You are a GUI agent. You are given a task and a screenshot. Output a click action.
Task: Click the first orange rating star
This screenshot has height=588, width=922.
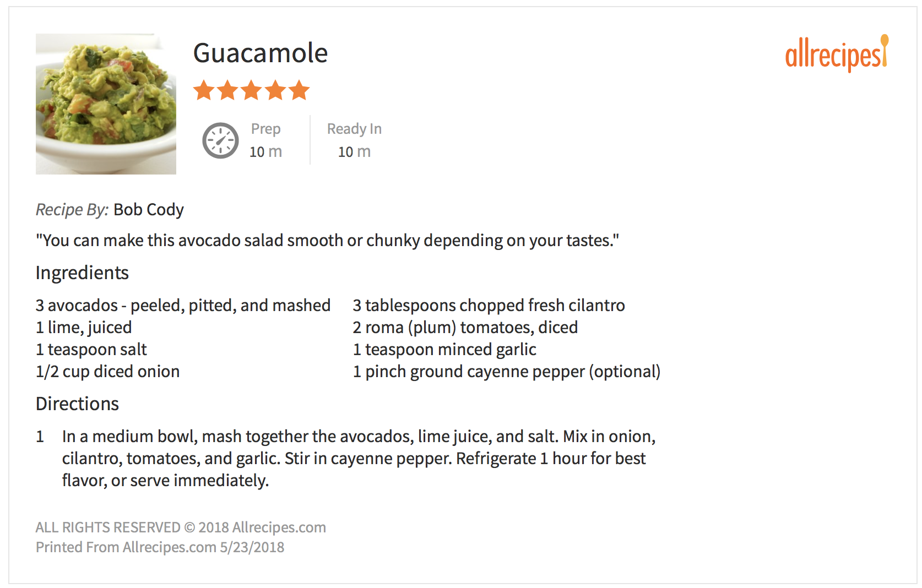pos(204,90)
